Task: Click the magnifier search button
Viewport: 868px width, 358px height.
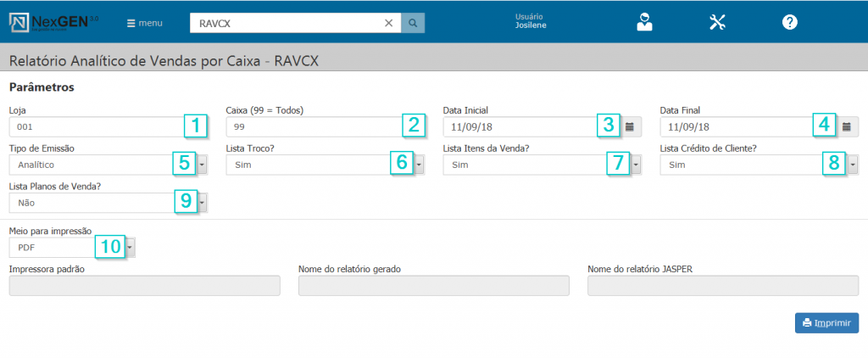Action: [413, 23]
